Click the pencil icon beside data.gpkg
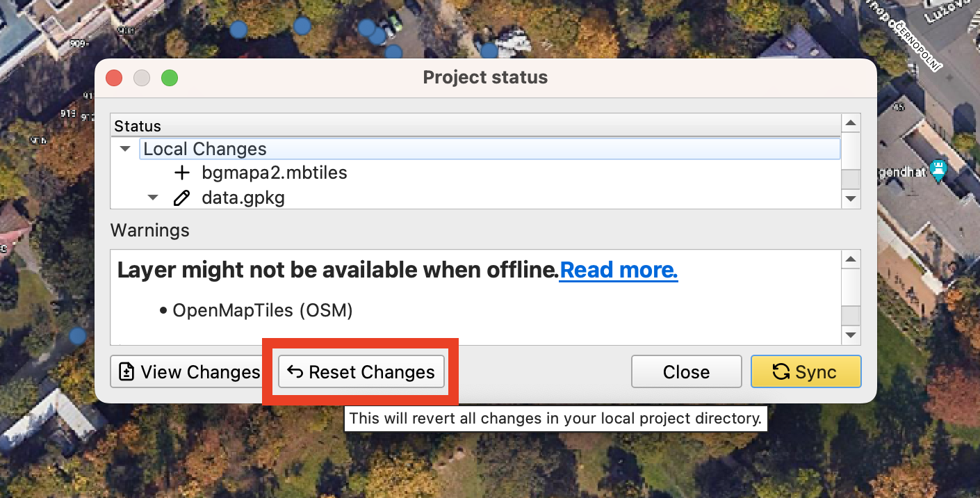This screenshot has width=980, height=498. [182, 198]
